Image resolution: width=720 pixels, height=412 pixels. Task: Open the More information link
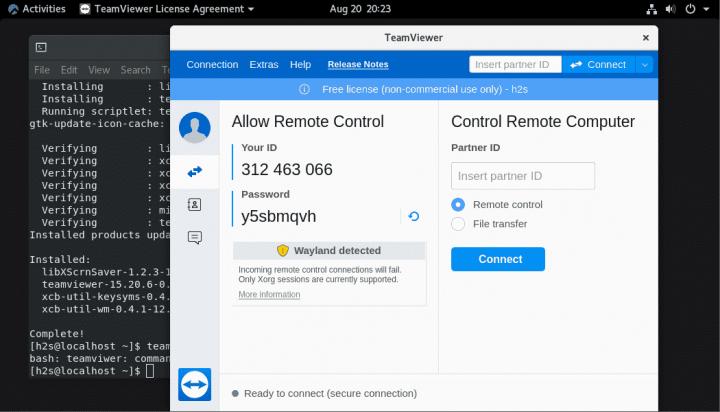269,295
